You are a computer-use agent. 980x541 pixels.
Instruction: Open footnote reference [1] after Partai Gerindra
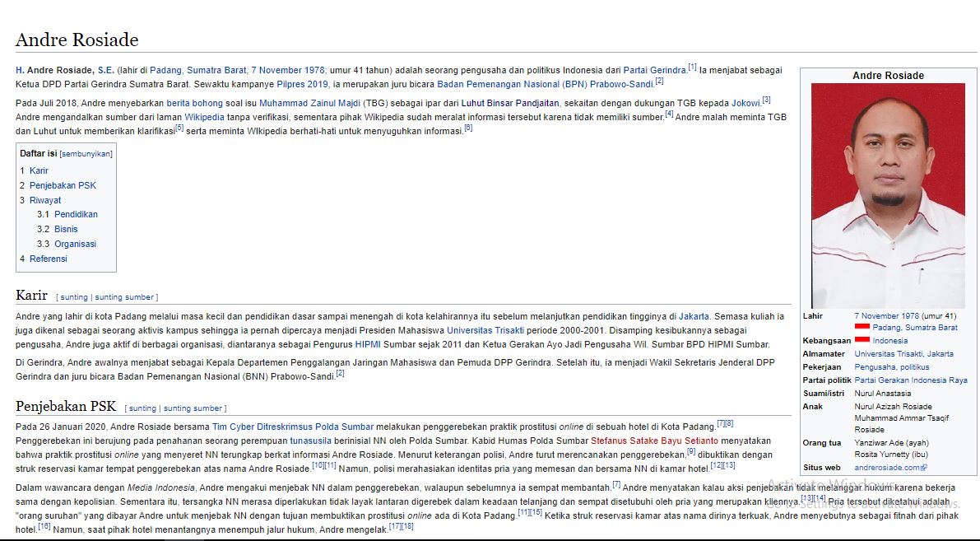(692, 67)
